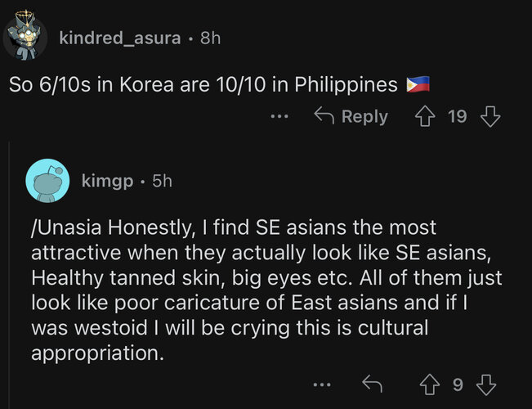Upvote kimgp's reply comment
The width and height of the screenshot is (532, 409).
(x=430, y=384)
